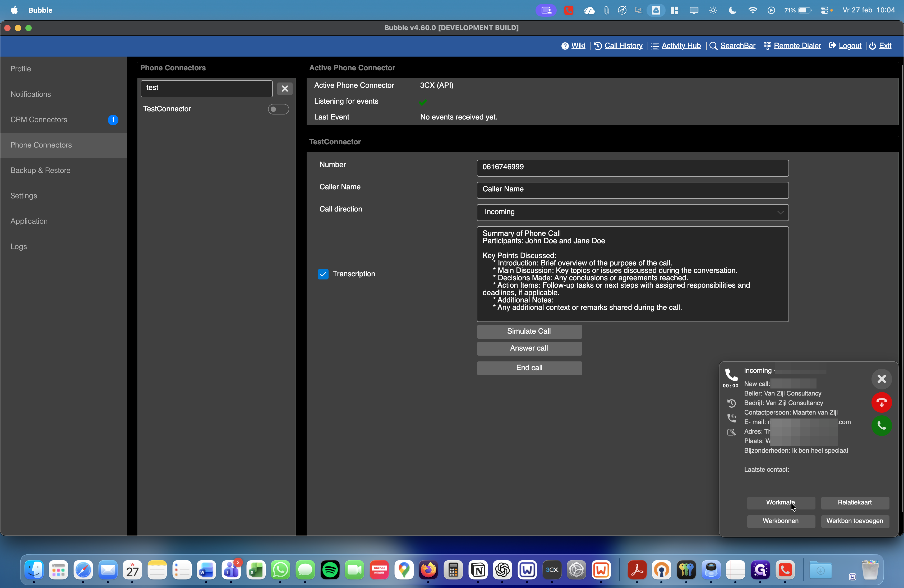Click into the Caller Name field
Viewport: 904px width, 588px height.
coord(633,190)
